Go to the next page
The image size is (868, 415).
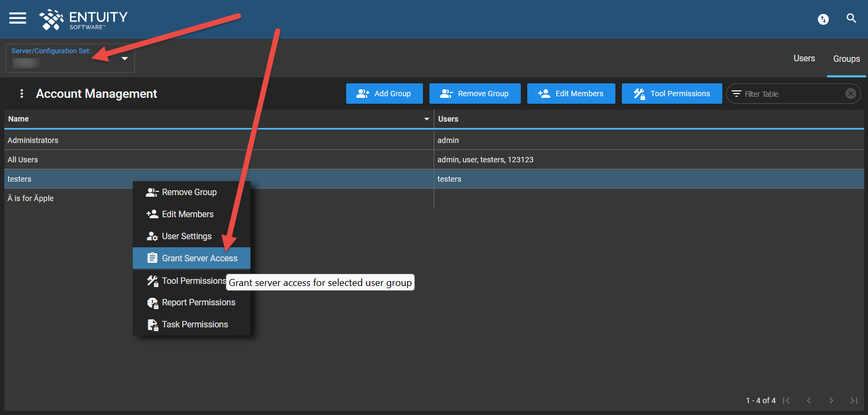[x=831, y=400]
